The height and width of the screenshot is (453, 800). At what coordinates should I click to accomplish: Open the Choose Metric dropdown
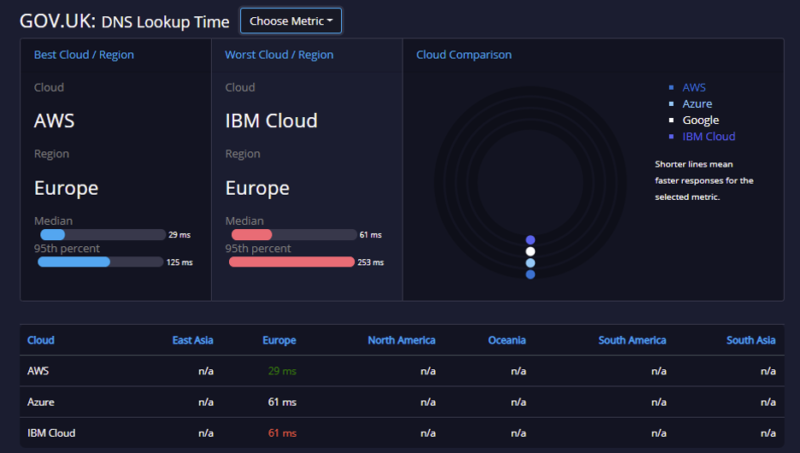[291, 21]
